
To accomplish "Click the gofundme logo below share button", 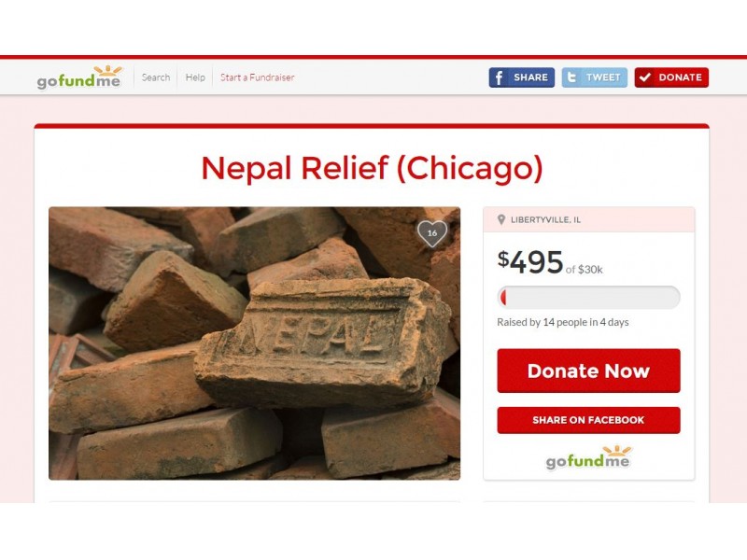I will pos(589,458).
